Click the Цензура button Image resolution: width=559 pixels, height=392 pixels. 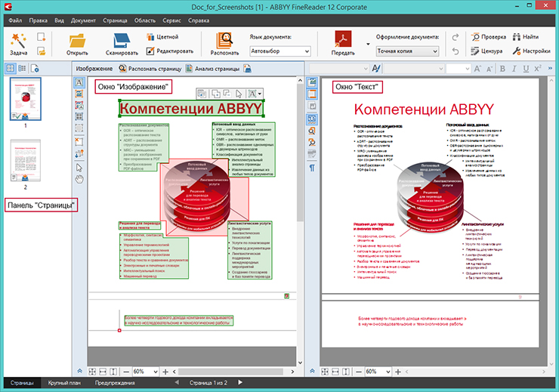click(486, 51)
